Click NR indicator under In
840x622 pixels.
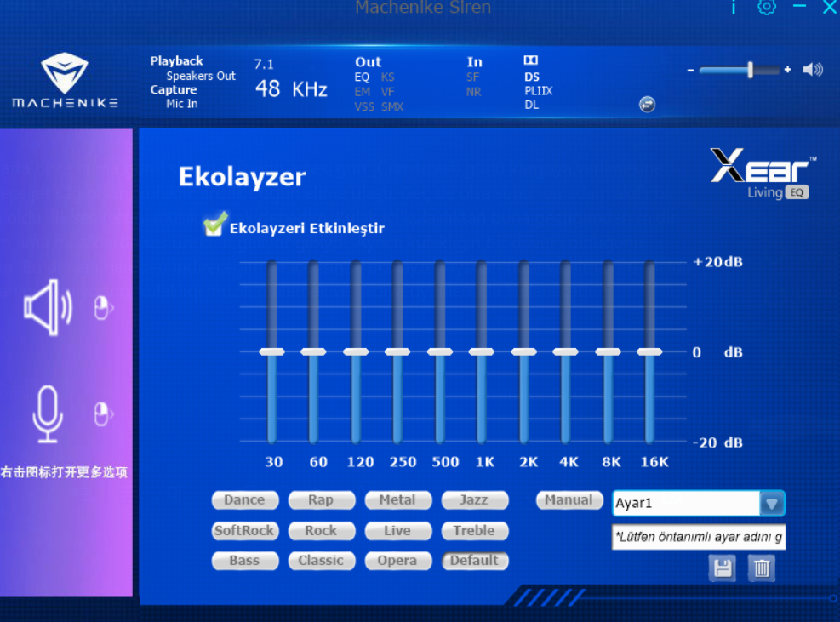[x=473, y=92]
